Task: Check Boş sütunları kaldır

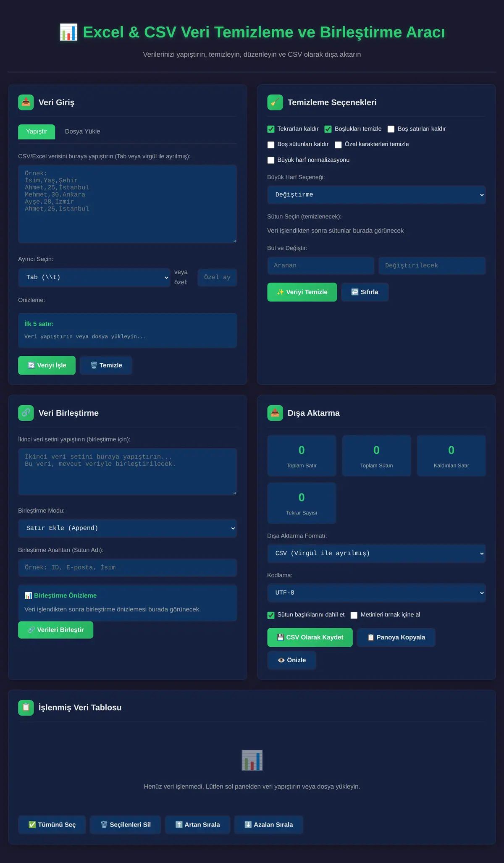Action: [271, 144]
